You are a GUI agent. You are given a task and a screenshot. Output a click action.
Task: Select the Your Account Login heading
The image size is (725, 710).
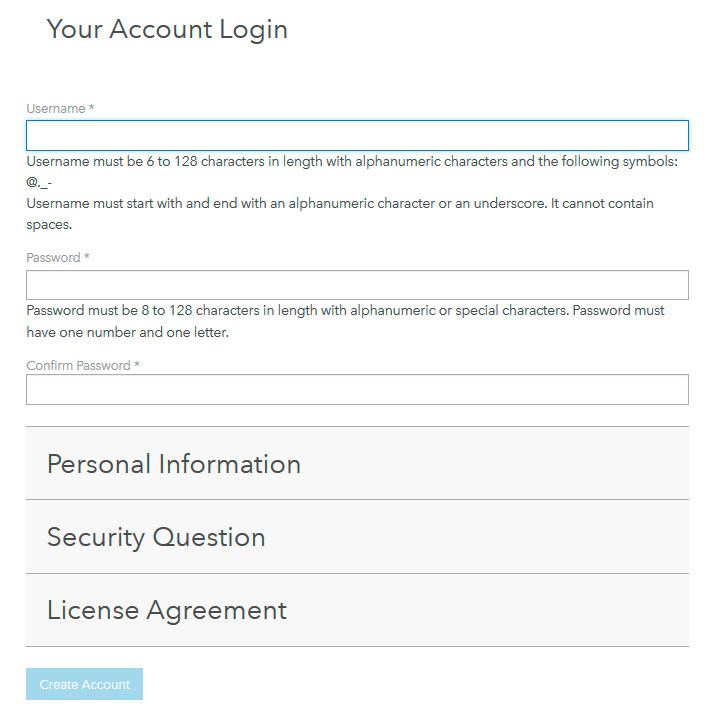click(167, 30)
